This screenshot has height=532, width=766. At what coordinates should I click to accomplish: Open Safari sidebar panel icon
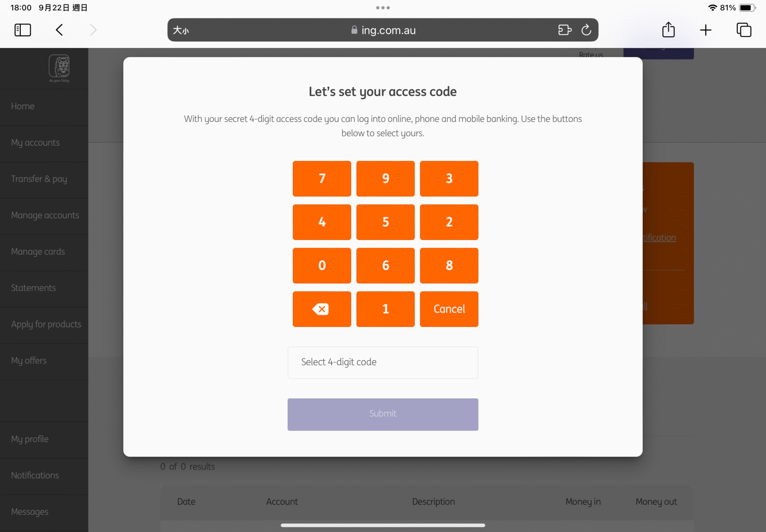tap(23, 30)
